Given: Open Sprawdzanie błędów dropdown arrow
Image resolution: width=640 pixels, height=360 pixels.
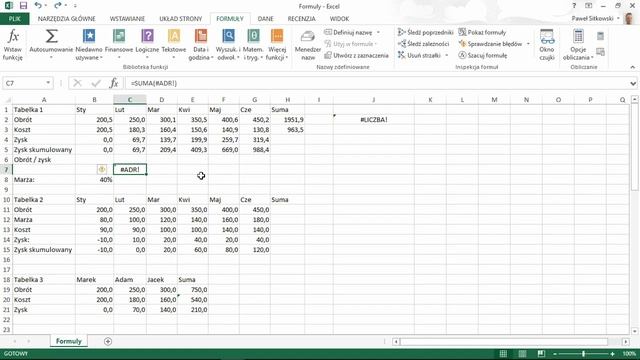Looking at the screenshot, I should (528, 44).
